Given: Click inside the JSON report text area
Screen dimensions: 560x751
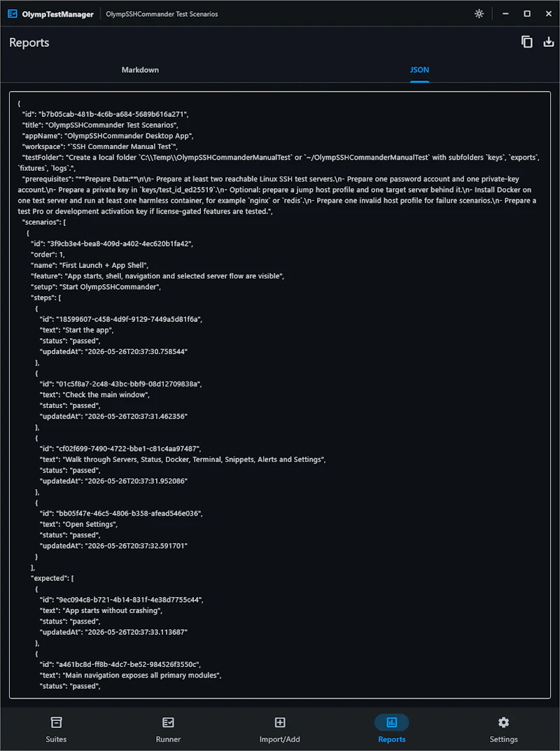Looking at the screenshot, I should (280, 395).
